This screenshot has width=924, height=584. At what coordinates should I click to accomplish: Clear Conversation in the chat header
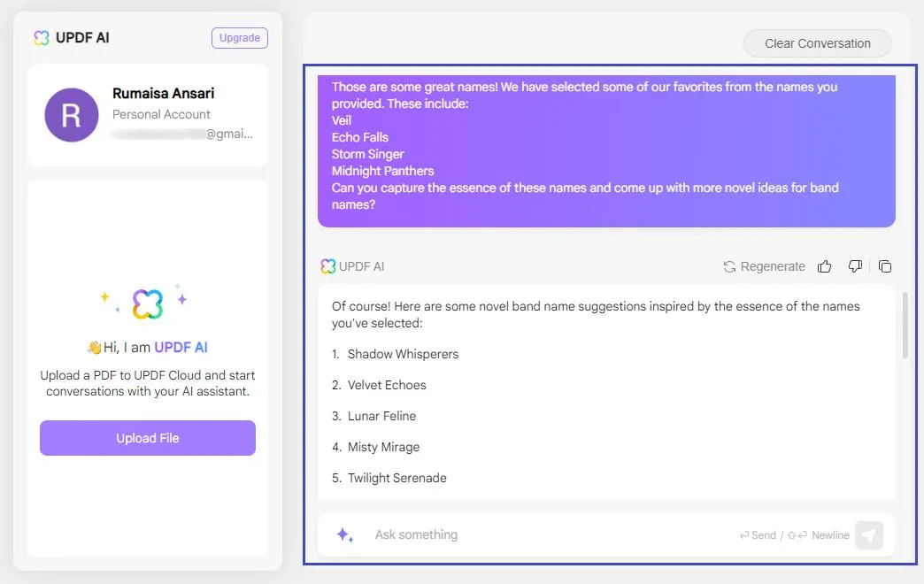tap(817, 43)
